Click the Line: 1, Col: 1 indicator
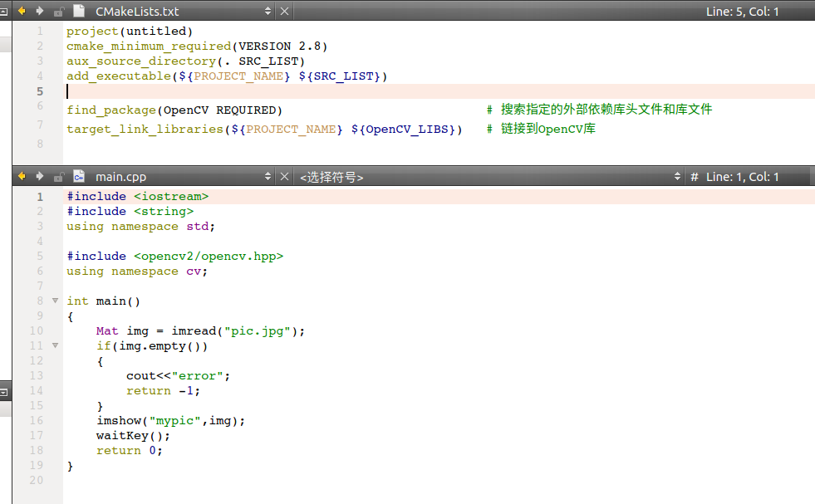The image size is (815, 504). (x=742, y=177)
